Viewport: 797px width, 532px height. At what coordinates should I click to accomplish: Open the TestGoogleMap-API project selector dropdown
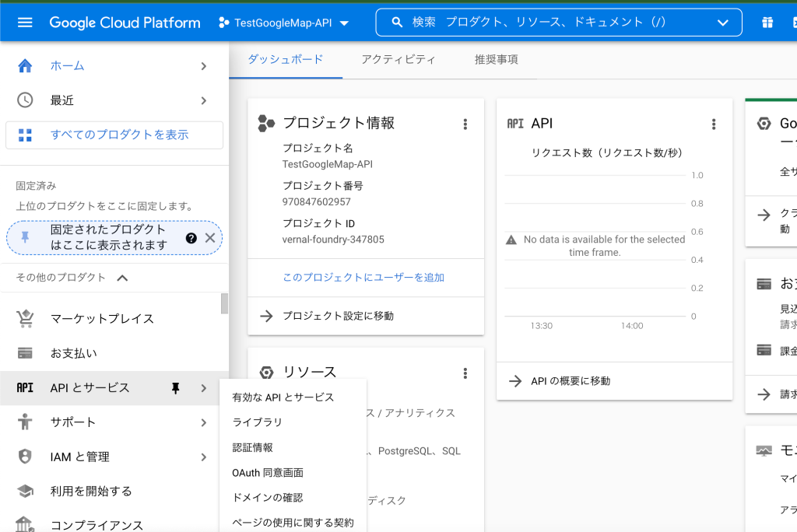click(x=283, y=23)
